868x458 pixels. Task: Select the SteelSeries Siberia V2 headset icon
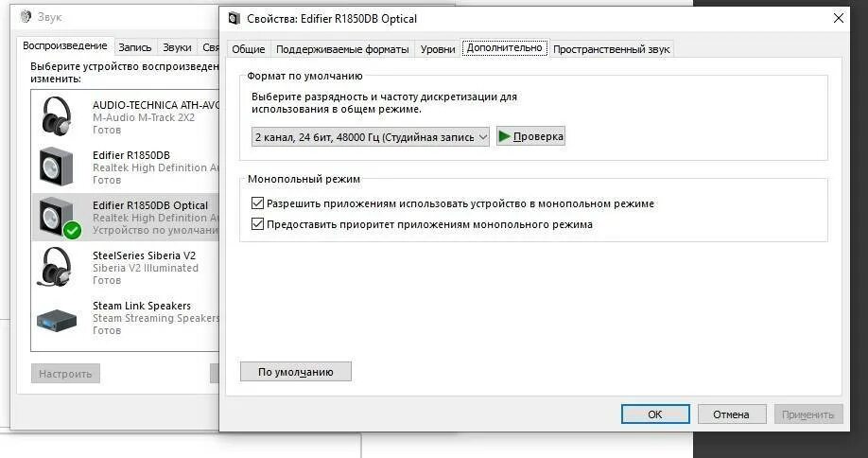click(54, 267)
